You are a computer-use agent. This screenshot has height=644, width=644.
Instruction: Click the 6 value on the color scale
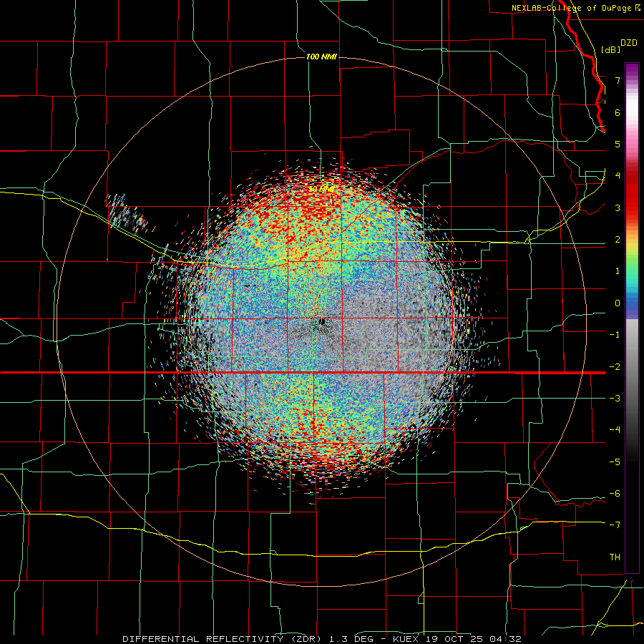pos(618,112)
